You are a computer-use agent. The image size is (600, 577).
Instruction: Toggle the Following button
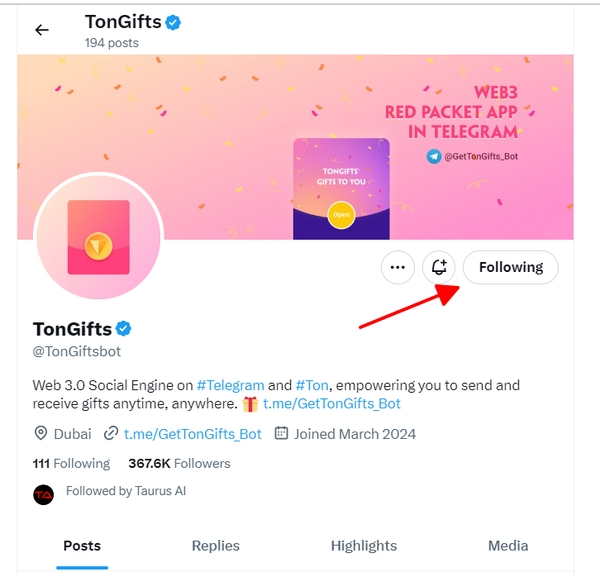pos(510,267)
